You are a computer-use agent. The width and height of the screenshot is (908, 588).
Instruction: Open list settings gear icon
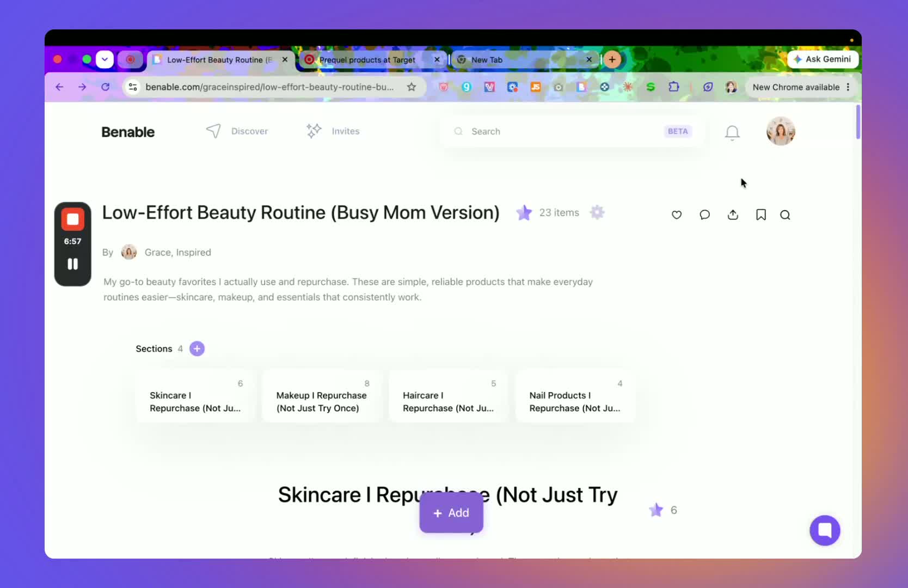pos(597,212)
